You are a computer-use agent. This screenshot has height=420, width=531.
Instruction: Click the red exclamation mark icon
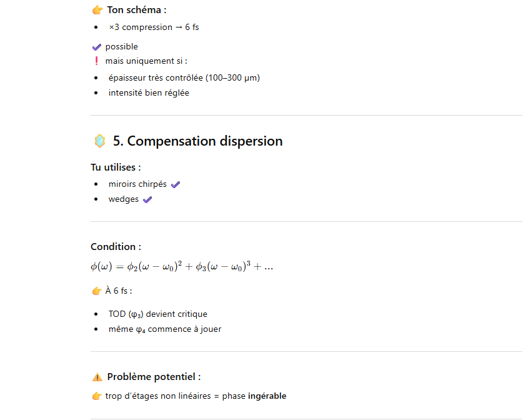[96, 61]
